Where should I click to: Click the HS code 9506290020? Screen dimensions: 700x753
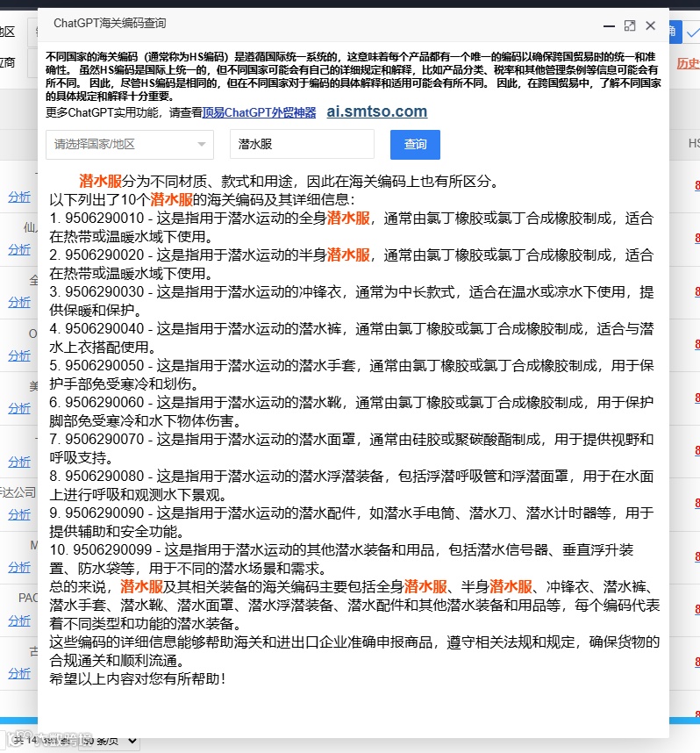coord(104,255)
